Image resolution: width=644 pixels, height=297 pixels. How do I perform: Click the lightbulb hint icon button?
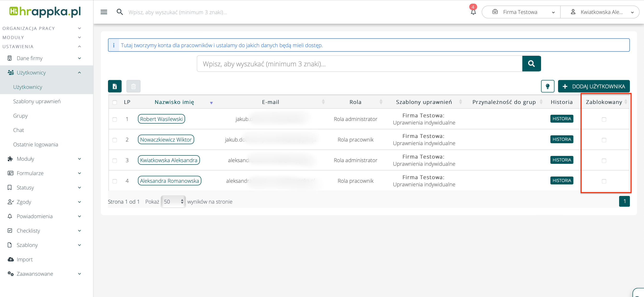coord(548,86)
